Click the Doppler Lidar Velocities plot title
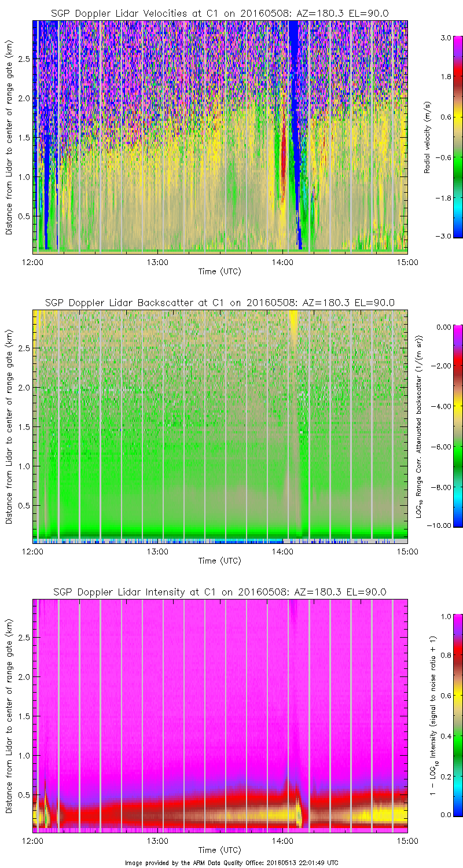This screenshot has height=868, width=463. 219,13
